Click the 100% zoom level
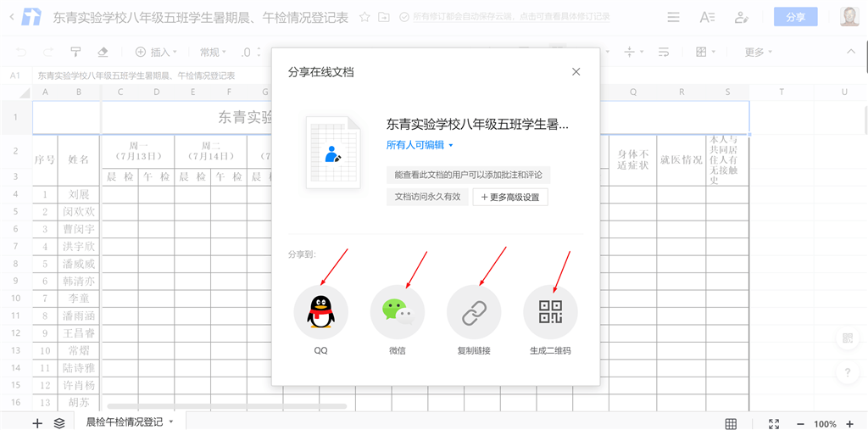Viewport: 868px width, 430px height. 826,424
